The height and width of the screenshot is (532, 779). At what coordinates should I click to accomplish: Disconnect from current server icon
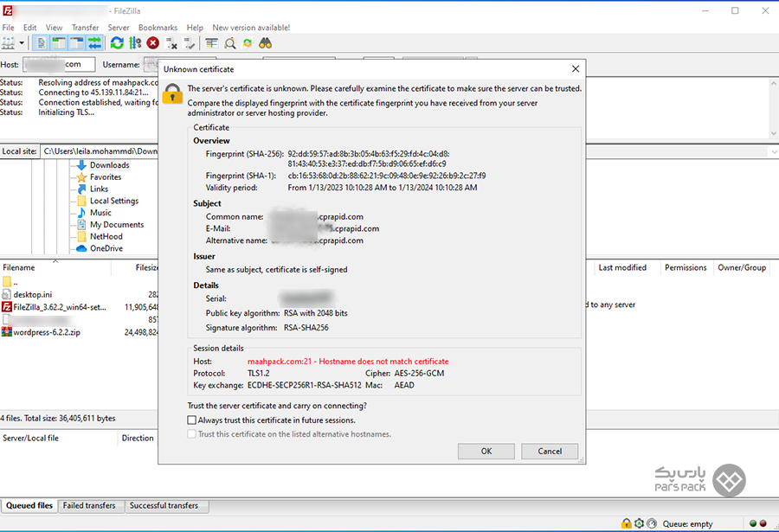point(171,44)
